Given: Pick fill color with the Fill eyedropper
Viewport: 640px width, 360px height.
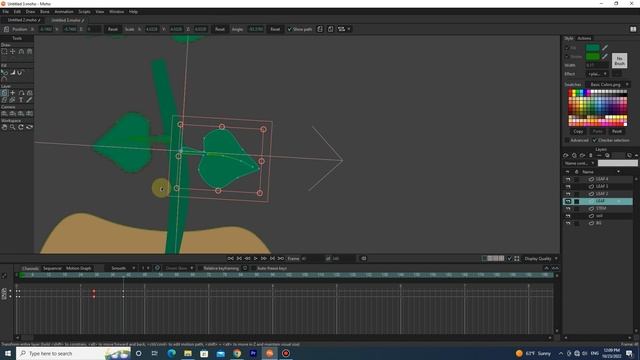Looking at the screenshot, I should pyautogui.click(x=605, y=48).
